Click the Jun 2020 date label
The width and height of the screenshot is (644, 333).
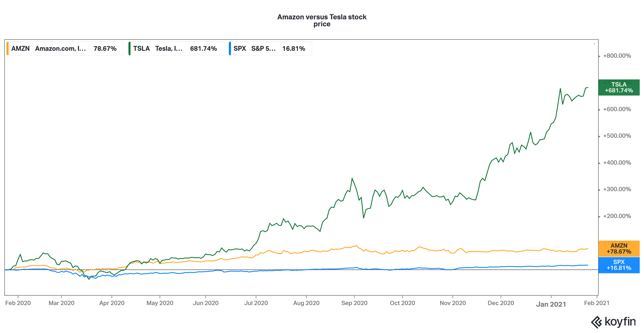206,303
